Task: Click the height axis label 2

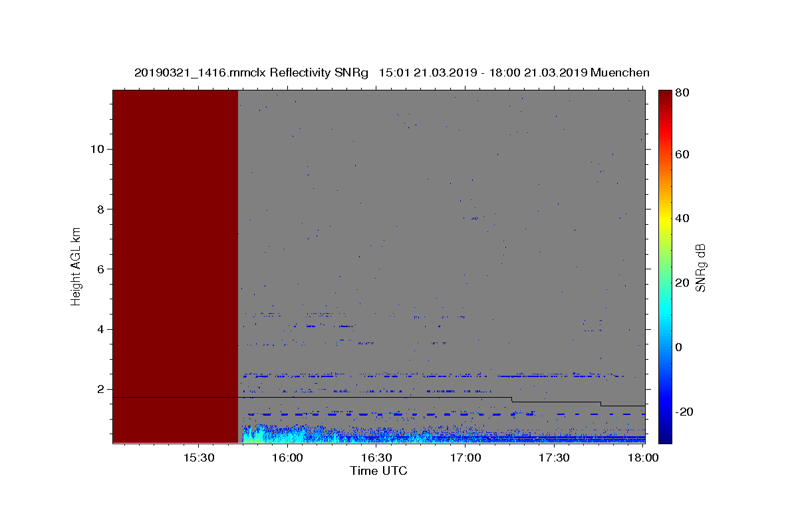Action: [x=102, y=389]
